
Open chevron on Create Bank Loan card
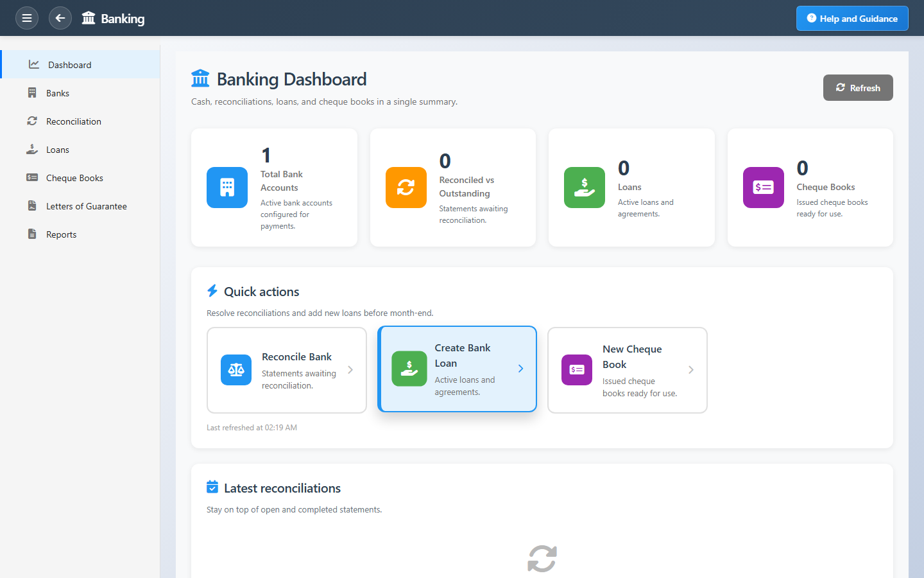click(x=520, y=369)
